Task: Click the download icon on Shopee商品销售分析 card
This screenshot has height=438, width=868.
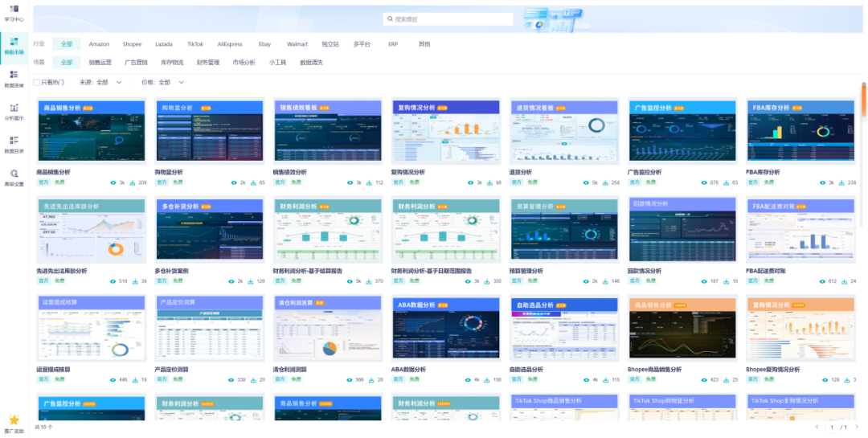Action: [x=727, y=380]
